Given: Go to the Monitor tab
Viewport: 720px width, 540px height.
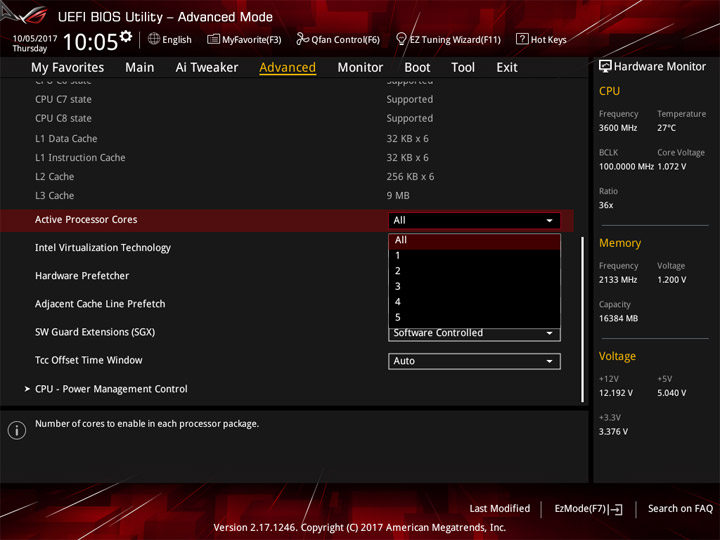Looking at the screenshot, I should point(360,68).
